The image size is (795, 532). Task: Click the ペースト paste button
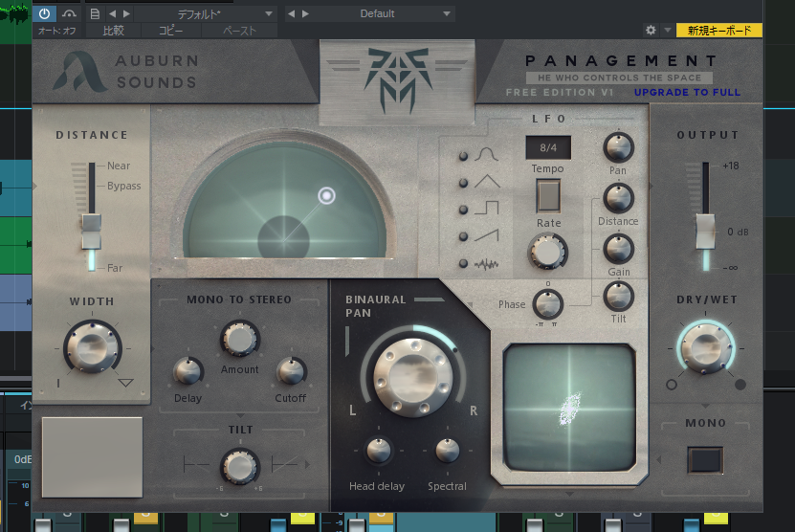[x=239, y=31]
